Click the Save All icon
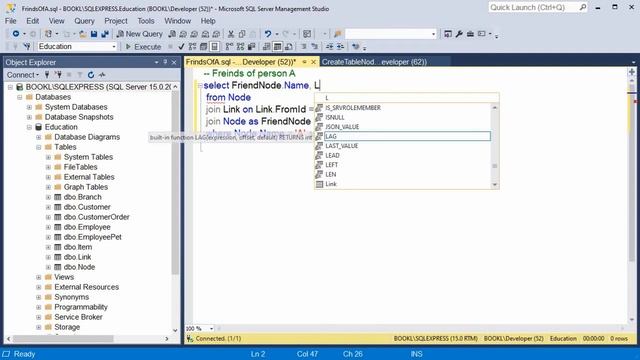The image size is (640, 360). [105, 34]
